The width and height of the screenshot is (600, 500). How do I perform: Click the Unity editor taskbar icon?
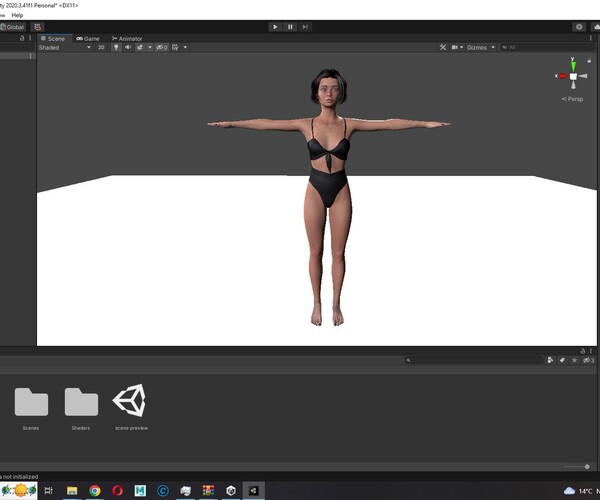tap(253, 490)
